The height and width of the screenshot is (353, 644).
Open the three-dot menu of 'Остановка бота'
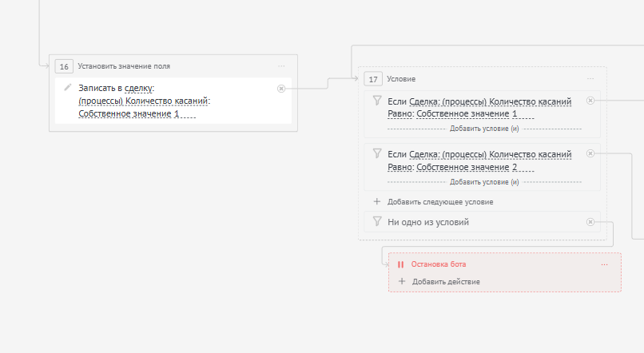click(605, 264)
